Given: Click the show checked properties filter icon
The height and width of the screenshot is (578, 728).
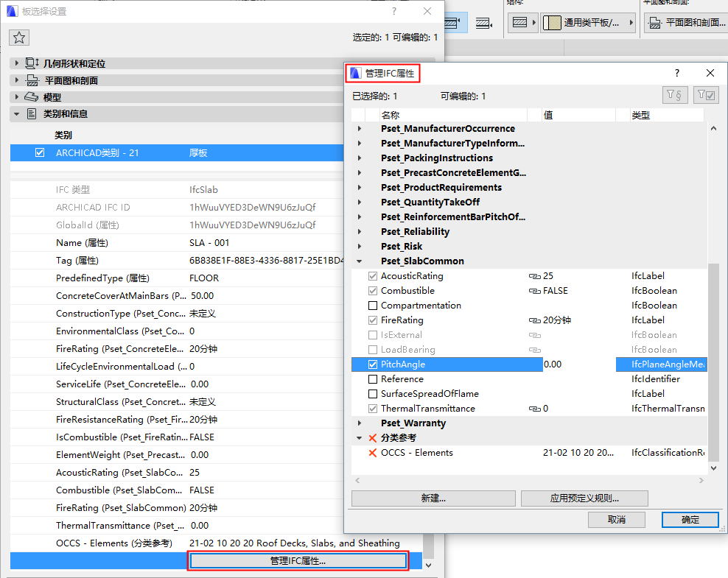Looking at the screenshot, I should tap(705, 94).
